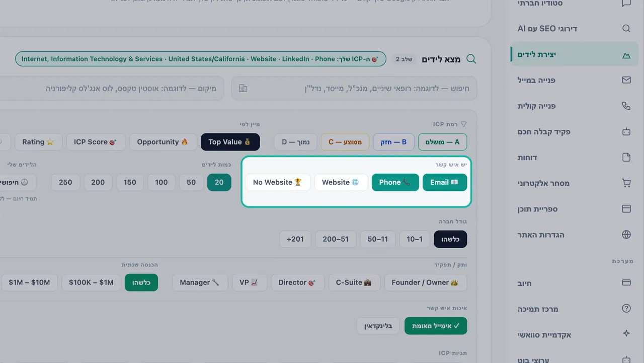Sort leads by ICP Score
The height and width of the screenshot is (363, 644).
pos(96,142)
